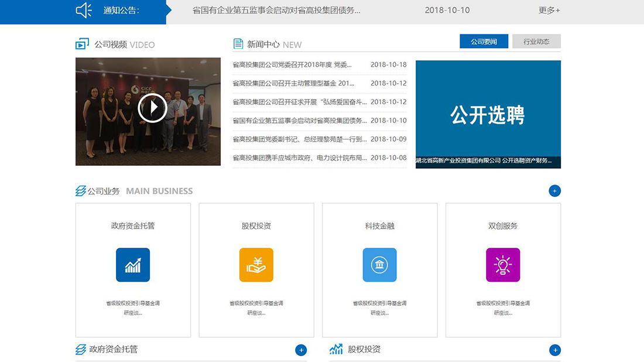
Task: Open news about 应城市政府、电力设计院
Action: (x=300, y=158)
